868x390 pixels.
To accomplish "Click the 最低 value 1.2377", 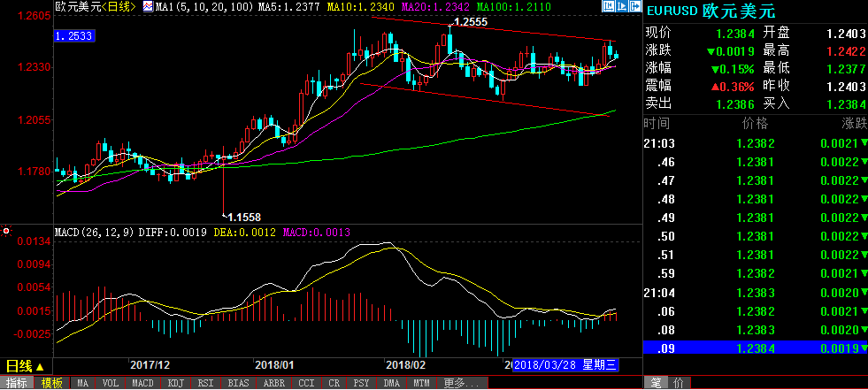I will point(845,69).
